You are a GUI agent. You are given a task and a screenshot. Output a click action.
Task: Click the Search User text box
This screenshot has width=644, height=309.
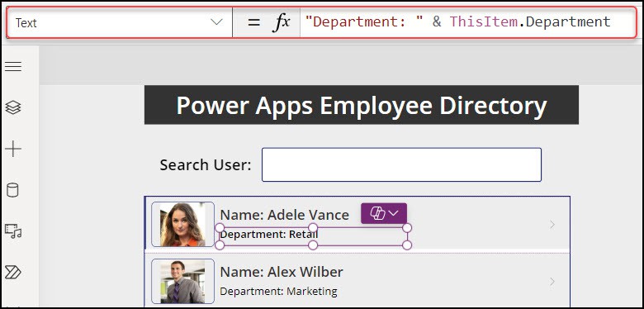click(401, 164)
